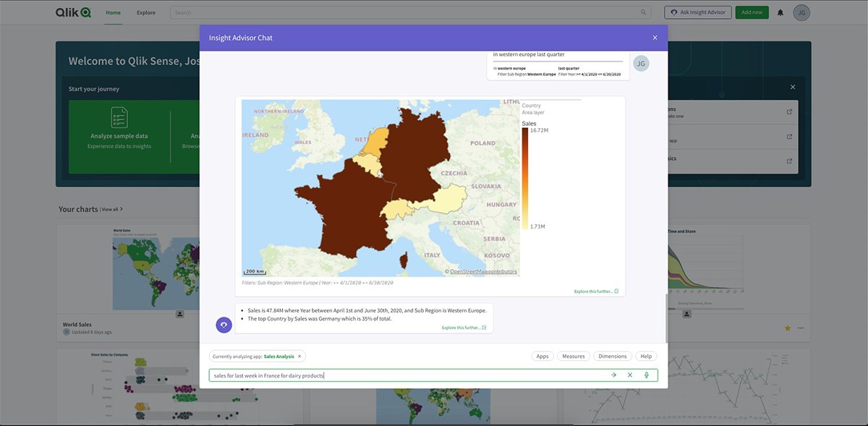Image resolution: width=868 pixels, height=426 pixels.
Task: Clear the chat input using the X icon
Action: (629, 375)
